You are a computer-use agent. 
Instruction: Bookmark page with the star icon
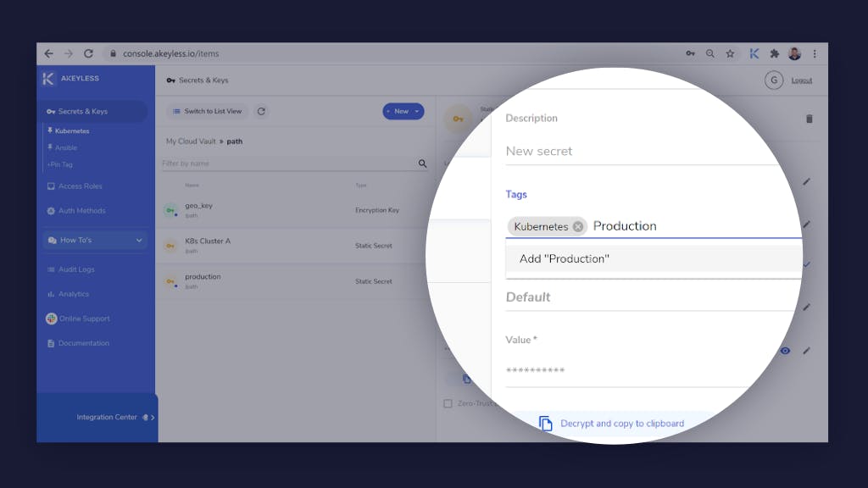(730, 53)
